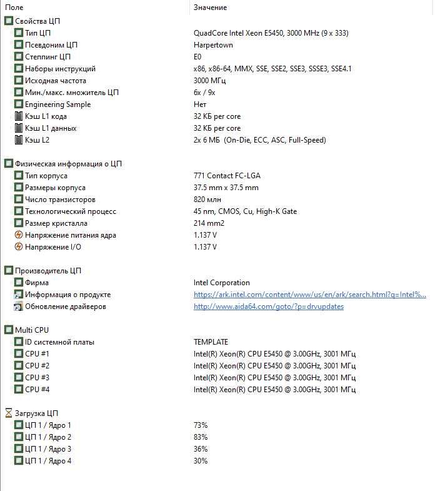The height and width of the screenshot is (491, 448).
Task: Select the ID системной платы label
Action: pyautogui.click(x=59, y=342)
